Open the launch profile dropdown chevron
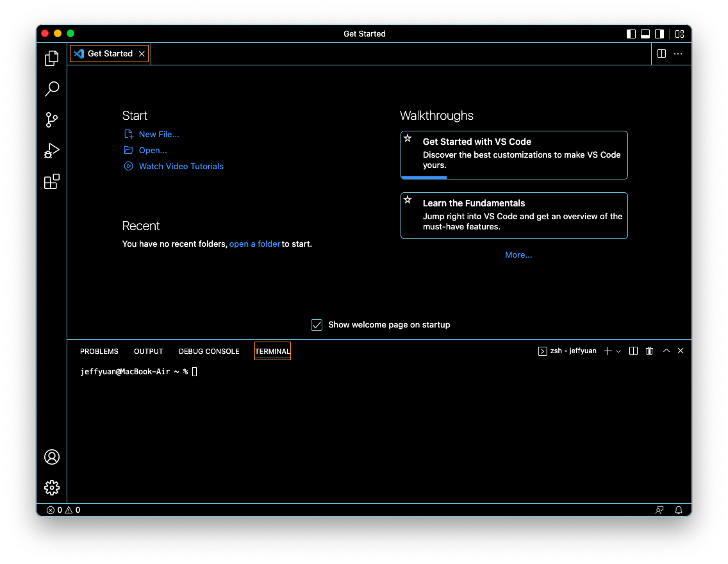The width and height of the screenshot is (728, 564). click(x=618, y=351)
